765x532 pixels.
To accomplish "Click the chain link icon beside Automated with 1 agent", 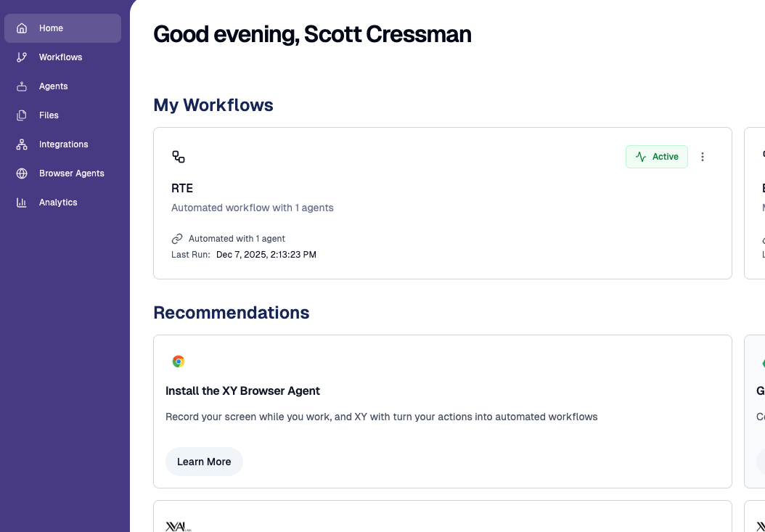I will [176, 238].
